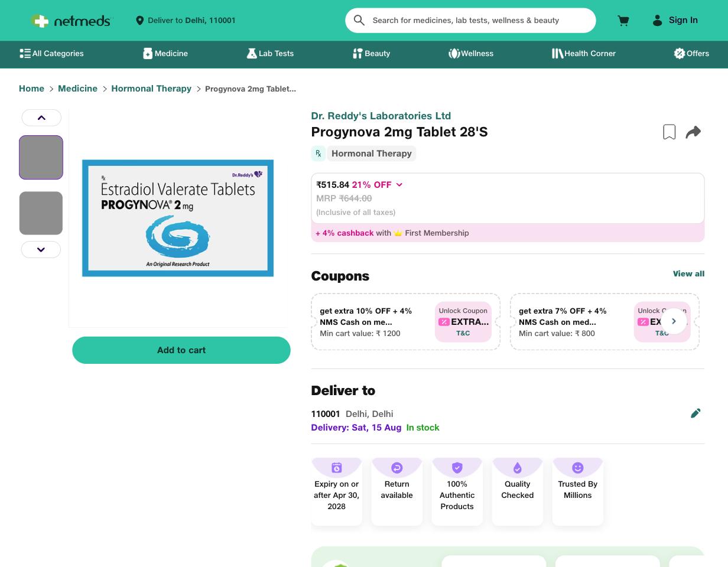Add Progynova to cart

pos(181,350)
